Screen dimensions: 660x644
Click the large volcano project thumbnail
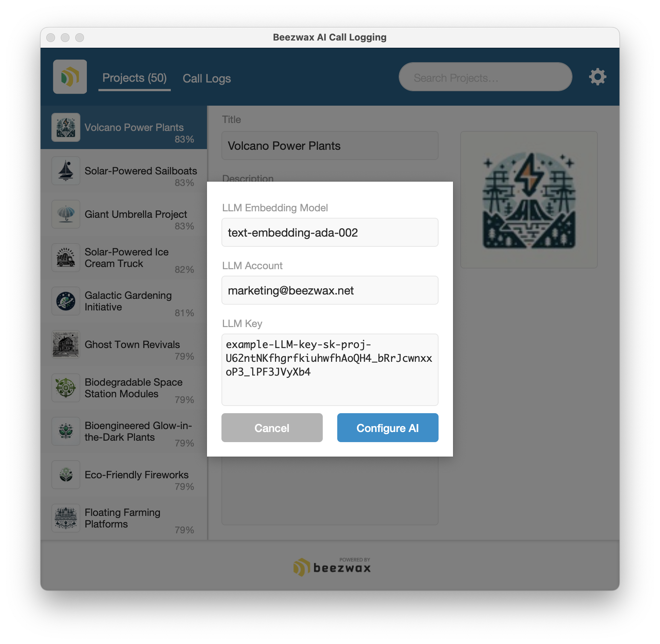point(529,200)
